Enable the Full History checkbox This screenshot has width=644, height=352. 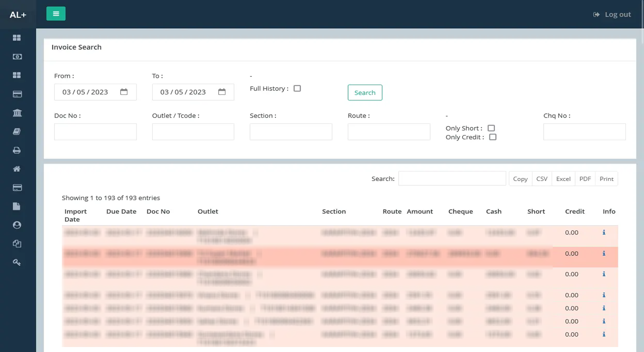coord(297,89)
